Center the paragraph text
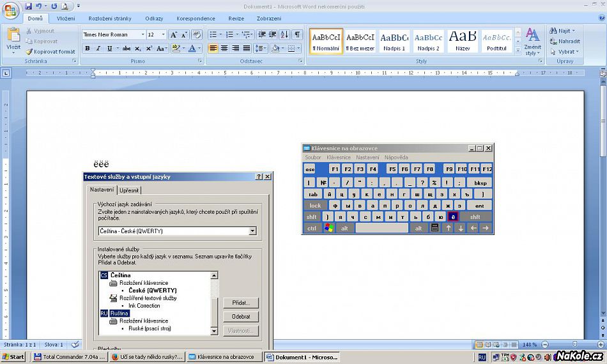The width and height of the screenshot is (607, 364). coord(224,49)
